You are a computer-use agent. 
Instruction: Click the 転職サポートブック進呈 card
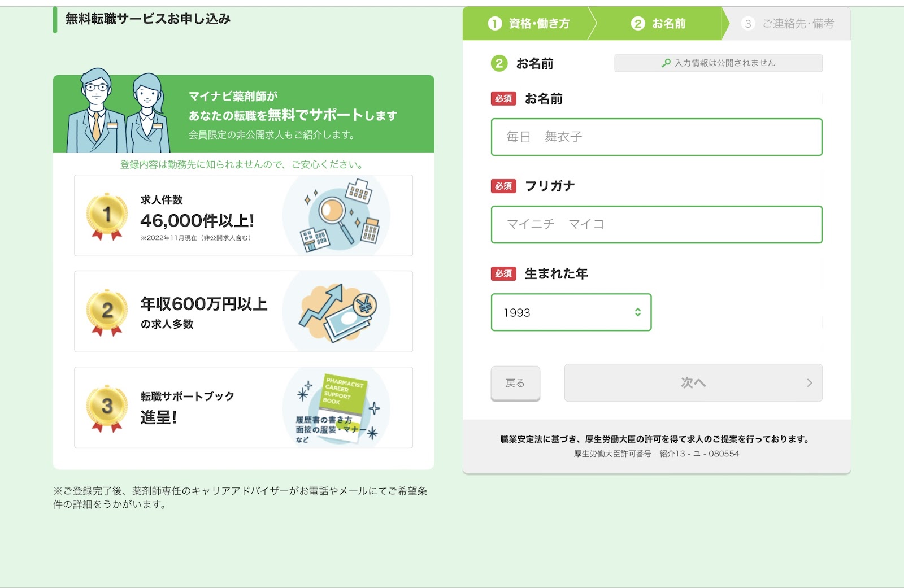(x=244, y=408)
